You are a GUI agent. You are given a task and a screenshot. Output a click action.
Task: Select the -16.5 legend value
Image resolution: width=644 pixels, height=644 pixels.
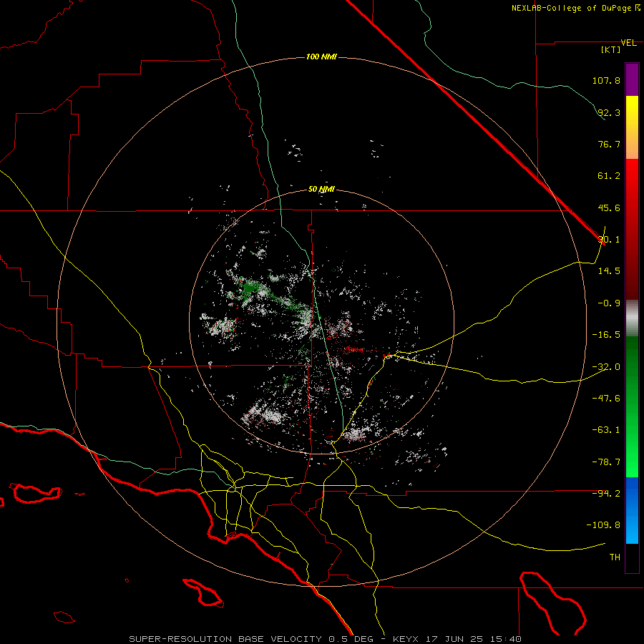coord(606,335)
